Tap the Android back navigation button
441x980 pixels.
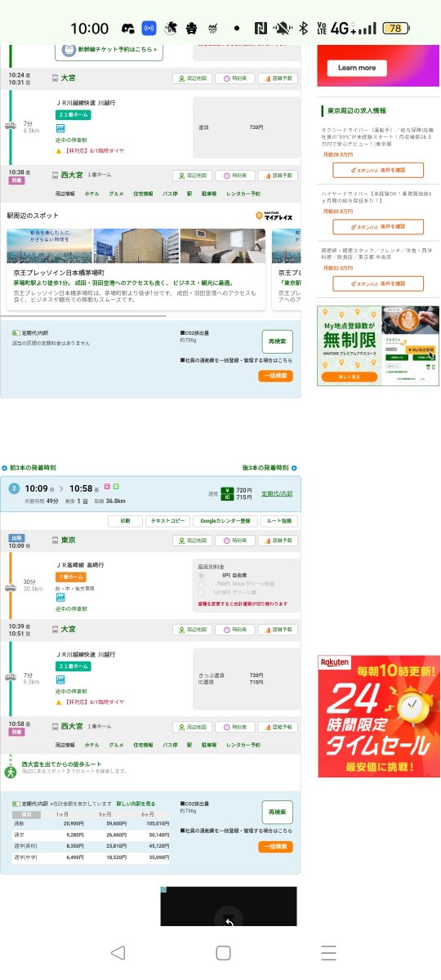click(118, 952)
